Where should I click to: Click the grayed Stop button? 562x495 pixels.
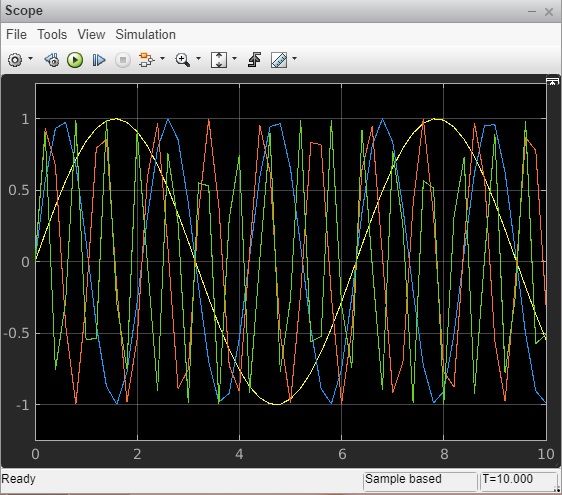pos(123,60)
